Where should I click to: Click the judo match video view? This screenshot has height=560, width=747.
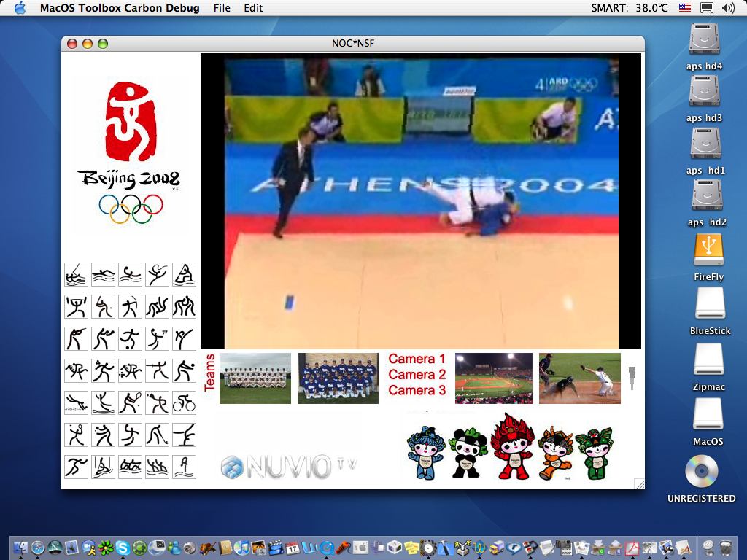[x=421, y=201]
